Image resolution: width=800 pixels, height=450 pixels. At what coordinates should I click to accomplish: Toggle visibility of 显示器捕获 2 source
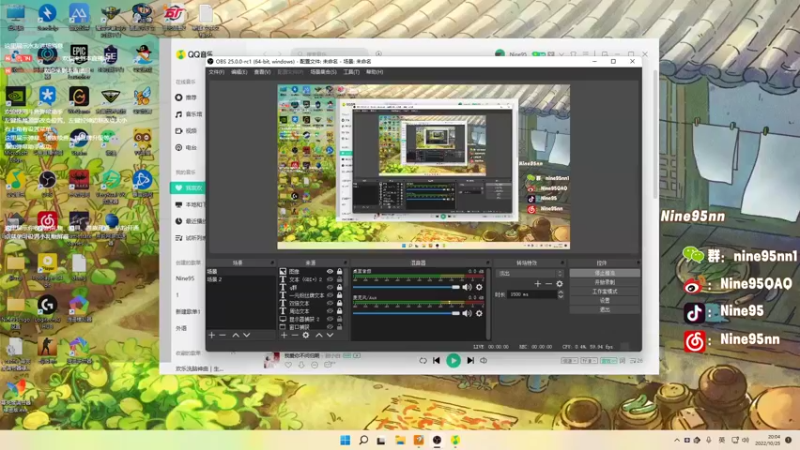tap(330, 319)
